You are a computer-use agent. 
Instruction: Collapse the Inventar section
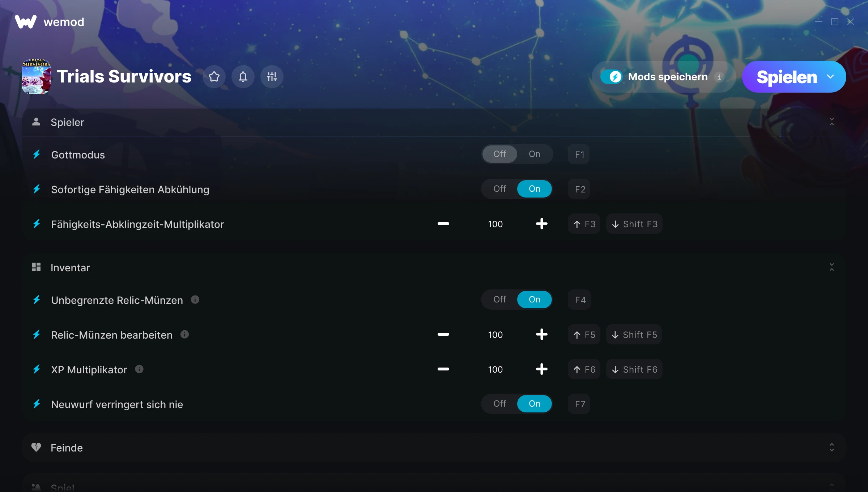point(832,267)
